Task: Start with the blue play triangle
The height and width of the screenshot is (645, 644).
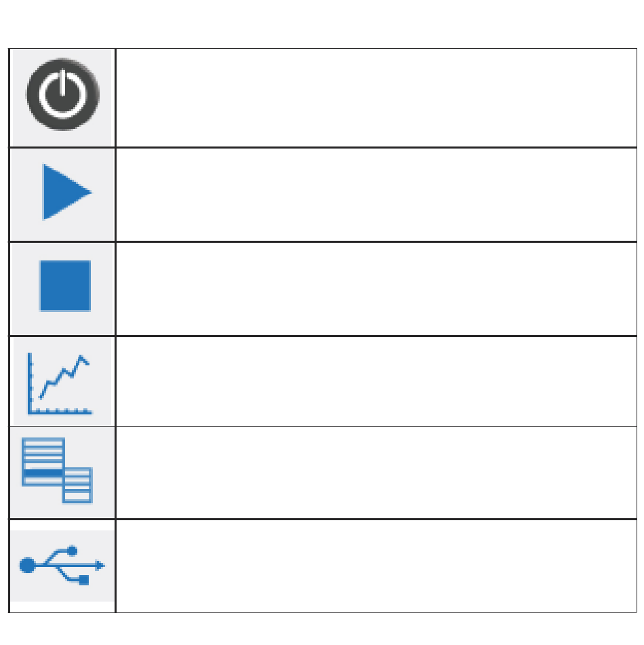Action: pyautogui.click(x=66, y=192)
